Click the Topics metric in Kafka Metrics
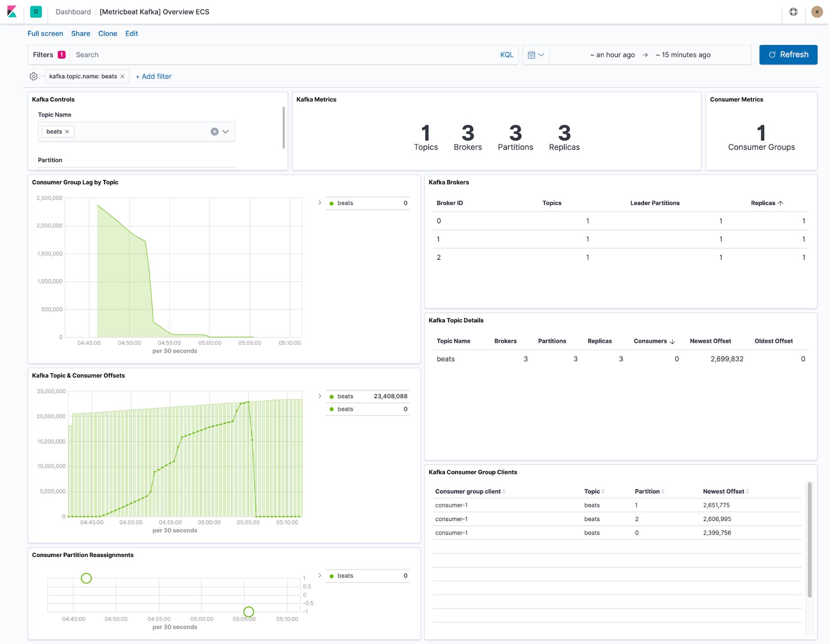 click(426, 138)
